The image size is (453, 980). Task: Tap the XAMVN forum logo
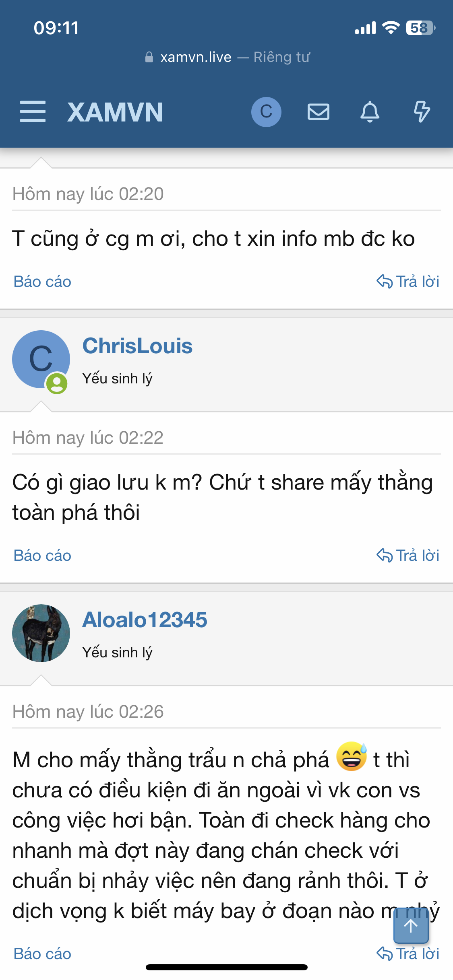115,112
